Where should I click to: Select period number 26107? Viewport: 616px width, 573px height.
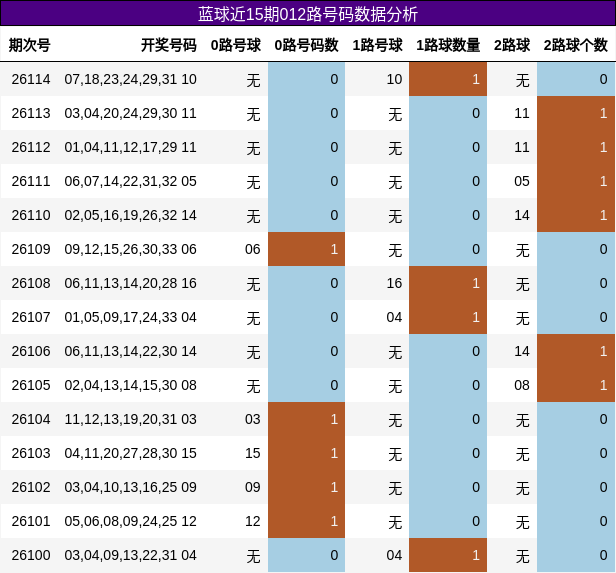click(x=31, y=317)
